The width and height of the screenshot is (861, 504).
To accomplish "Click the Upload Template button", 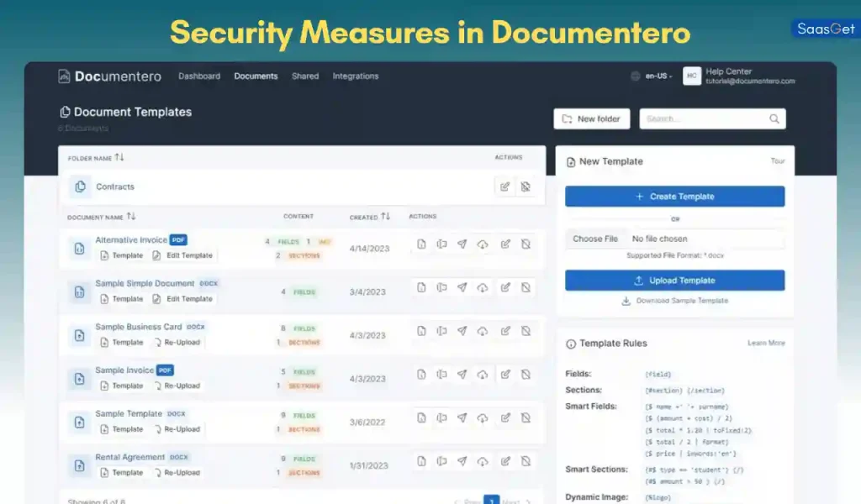I will point(675,281).
